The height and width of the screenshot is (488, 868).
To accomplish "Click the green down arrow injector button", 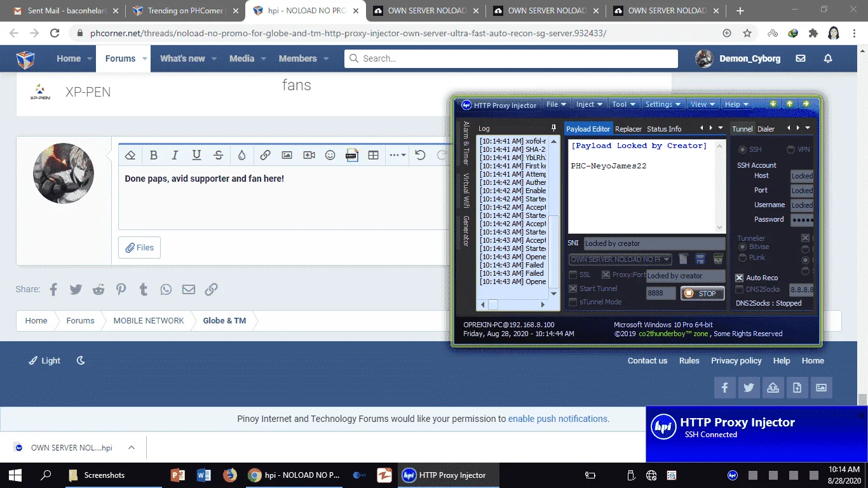I will pos(773,104).
